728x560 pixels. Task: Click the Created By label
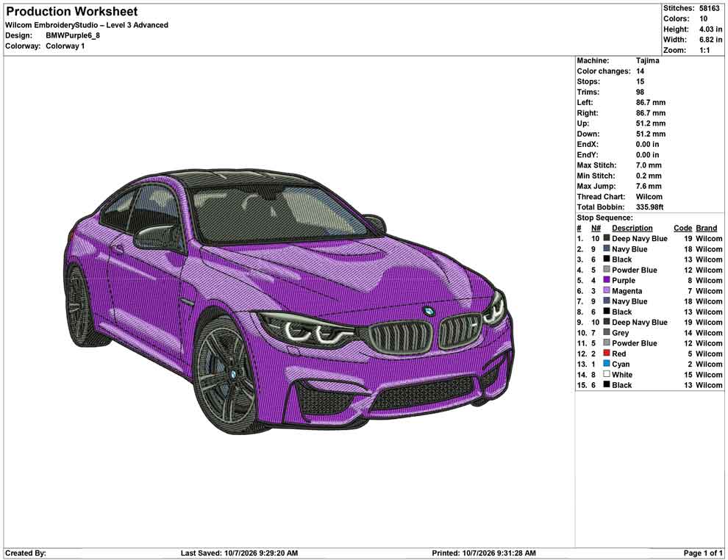[26, 553]
